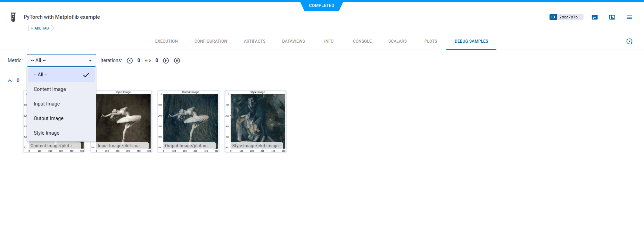Open the experiment details icon in header
Viewport: 644px width, 228px height.
(595, 17)
